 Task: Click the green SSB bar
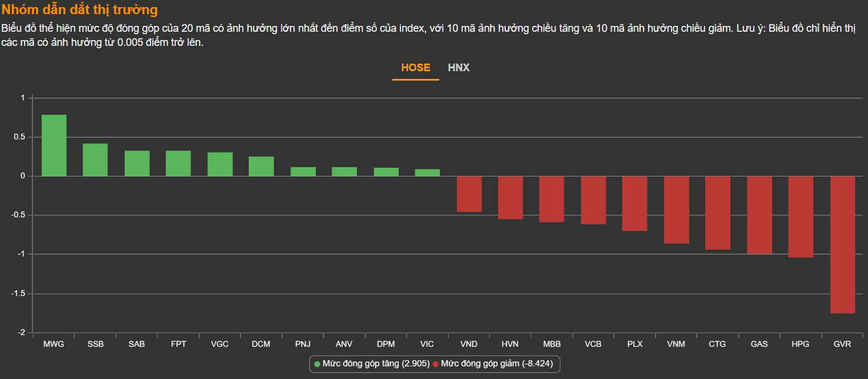[95, 159]
